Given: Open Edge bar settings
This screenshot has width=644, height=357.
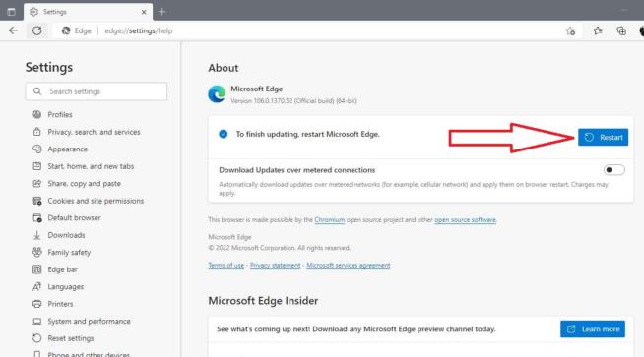Looking at the screenshot, I should point(62,269).
